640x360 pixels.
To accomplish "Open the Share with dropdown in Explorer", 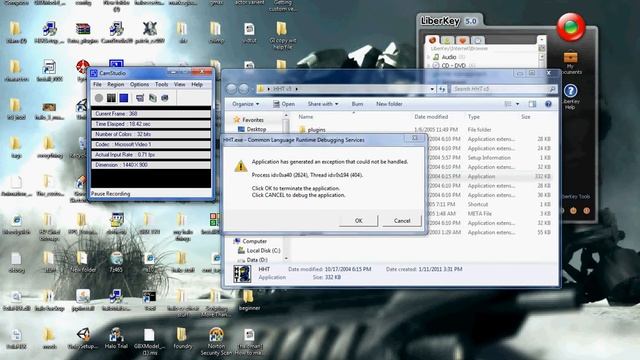I will coord(323,104).
